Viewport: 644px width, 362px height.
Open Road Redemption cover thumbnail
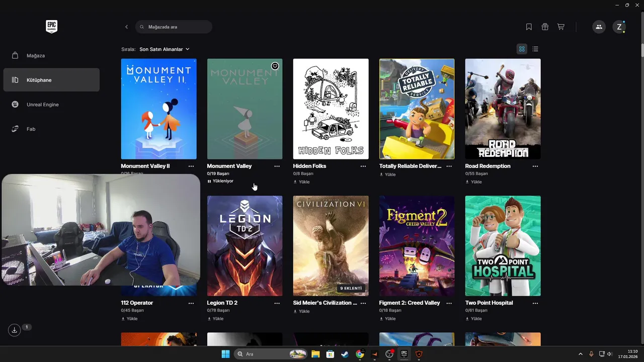(503, 109)
